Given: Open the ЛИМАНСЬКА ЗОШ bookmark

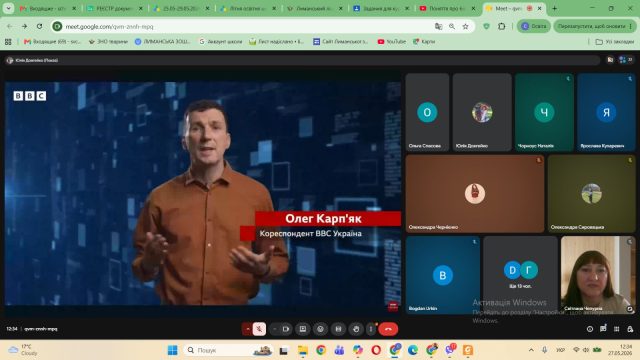Looking at the screenshot, I should pyautogui.click(x=163, y=41).
